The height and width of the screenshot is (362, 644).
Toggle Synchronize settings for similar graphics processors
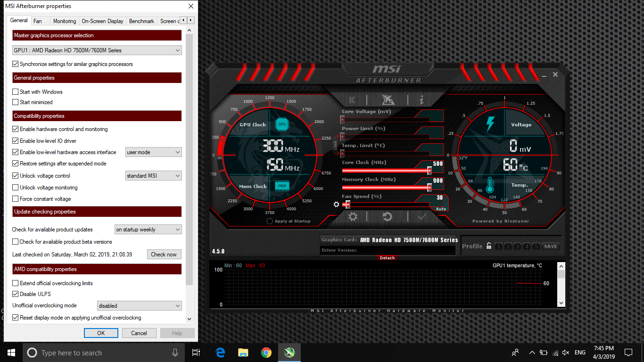[x=16, y=64]
